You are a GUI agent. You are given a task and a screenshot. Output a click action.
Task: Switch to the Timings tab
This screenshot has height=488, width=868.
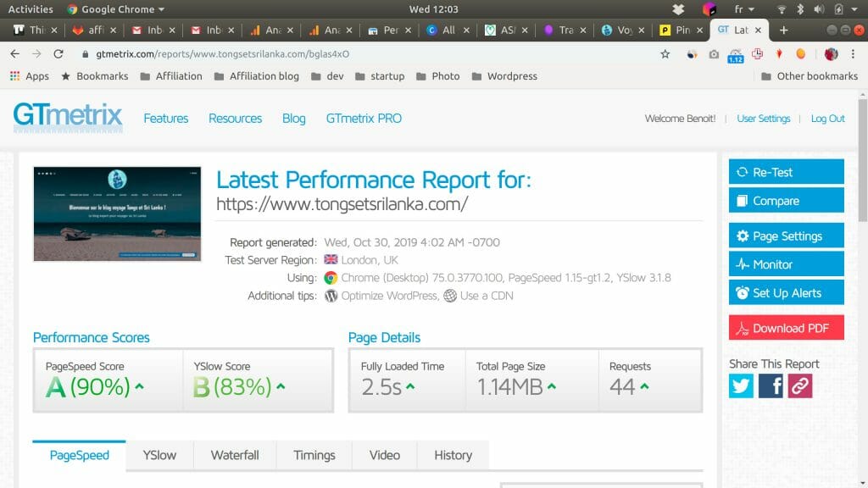coord(314,455)
